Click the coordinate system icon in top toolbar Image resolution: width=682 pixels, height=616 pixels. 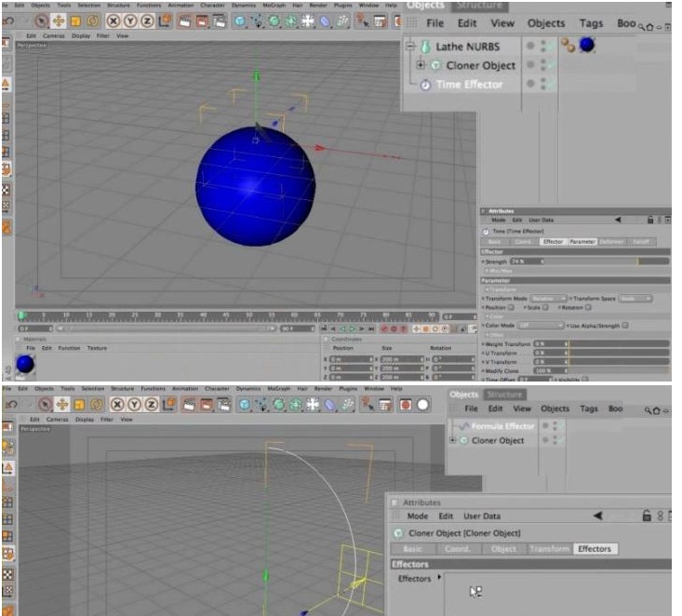[165, 20]
